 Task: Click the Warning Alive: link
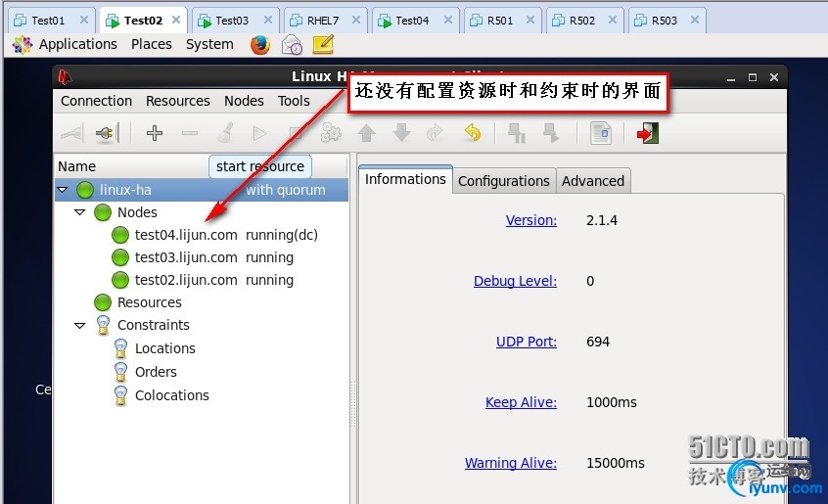(x=511, y=463)
